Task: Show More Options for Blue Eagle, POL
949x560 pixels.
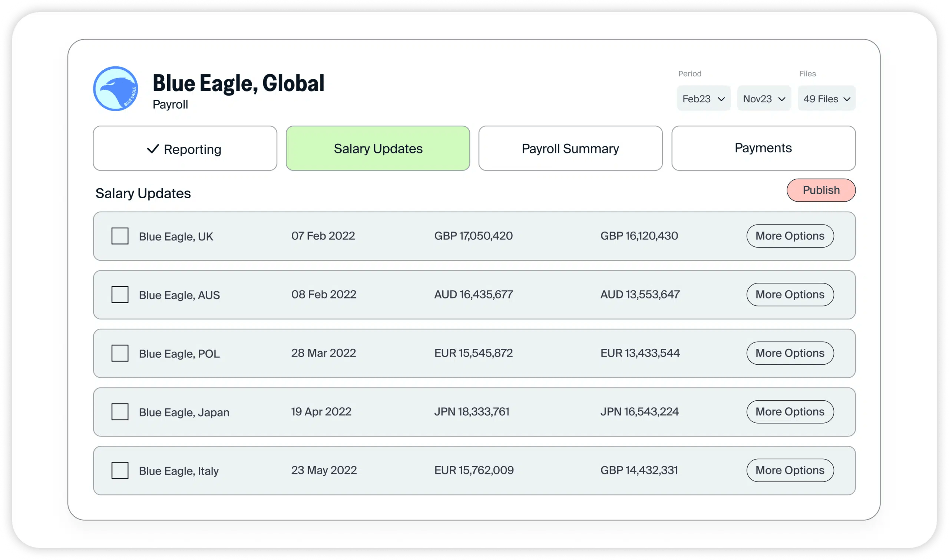Action: [x=790, y=353]
